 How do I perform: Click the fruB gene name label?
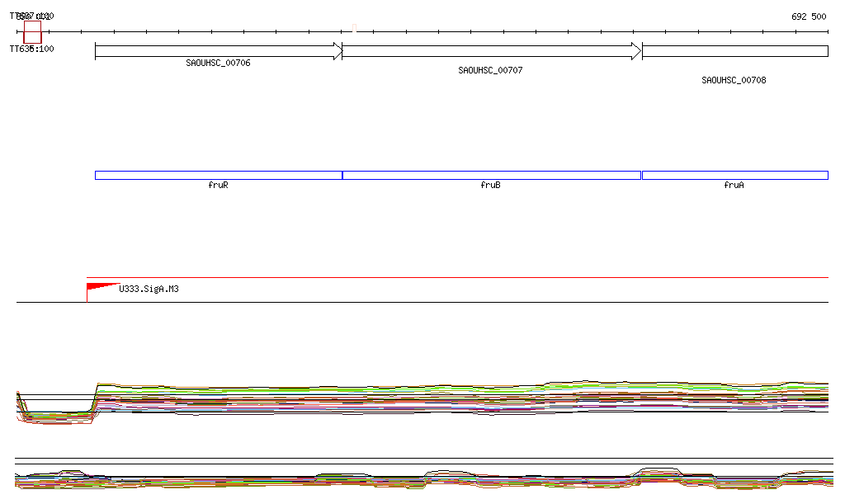(x=490, y=186)
